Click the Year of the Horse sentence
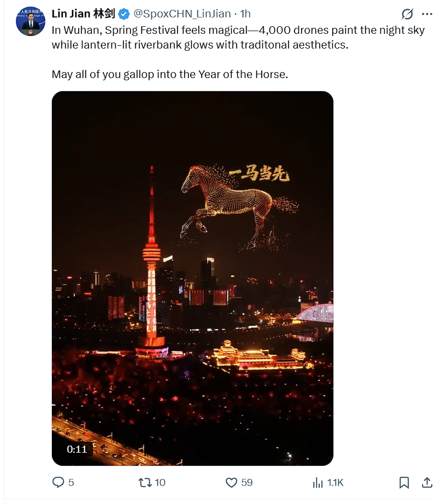Screen dimensions: 435x504 pyautogui.click(x=170, y=74)
